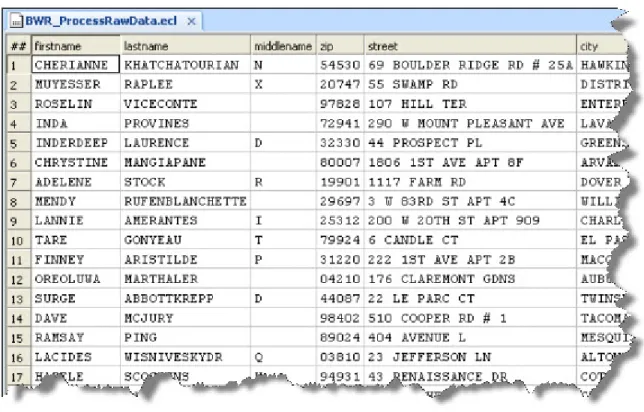Screen dimensions: 644x412
Task: Select the LAURENCE lastname cell
Action: 186,143
